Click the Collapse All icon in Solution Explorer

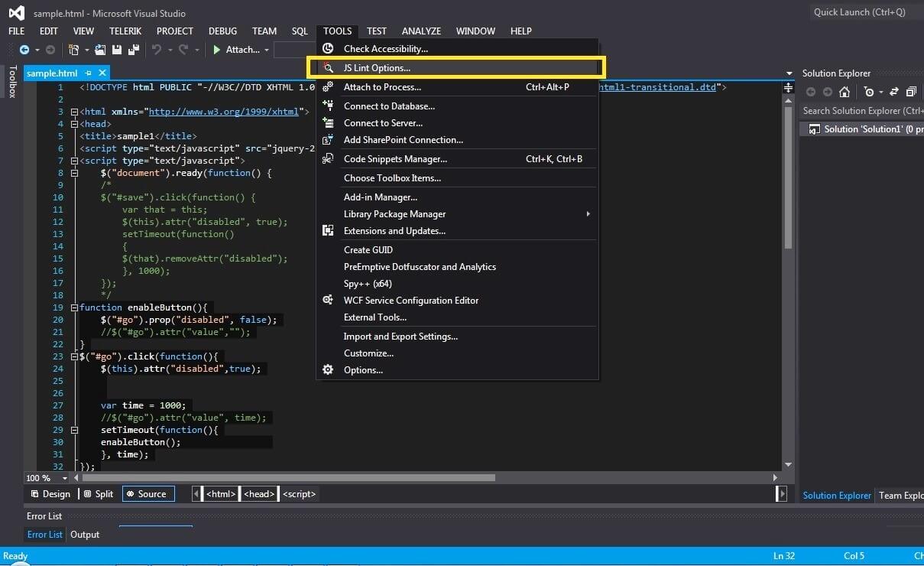(911, 92)
